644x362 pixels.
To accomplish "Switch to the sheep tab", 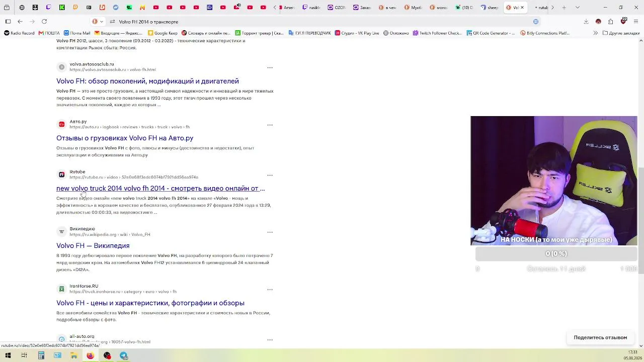I will 490,8.
